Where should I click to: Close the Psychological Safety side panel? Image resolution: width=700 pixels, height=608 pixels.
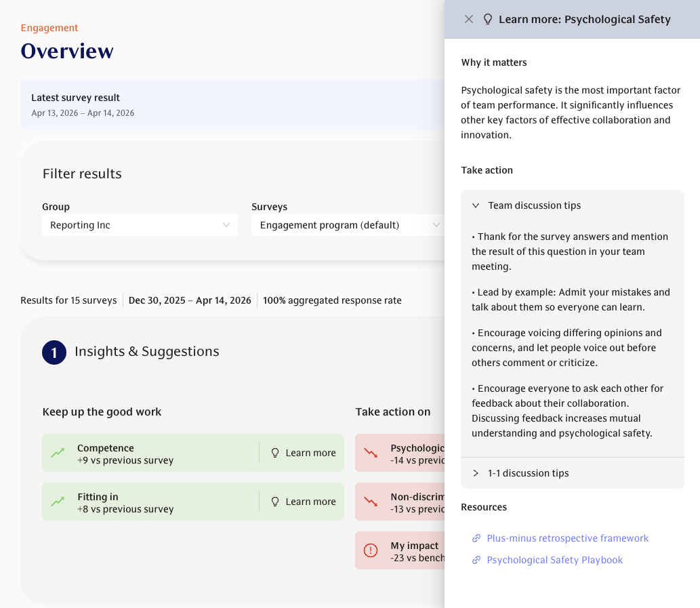tap(468, 19)
